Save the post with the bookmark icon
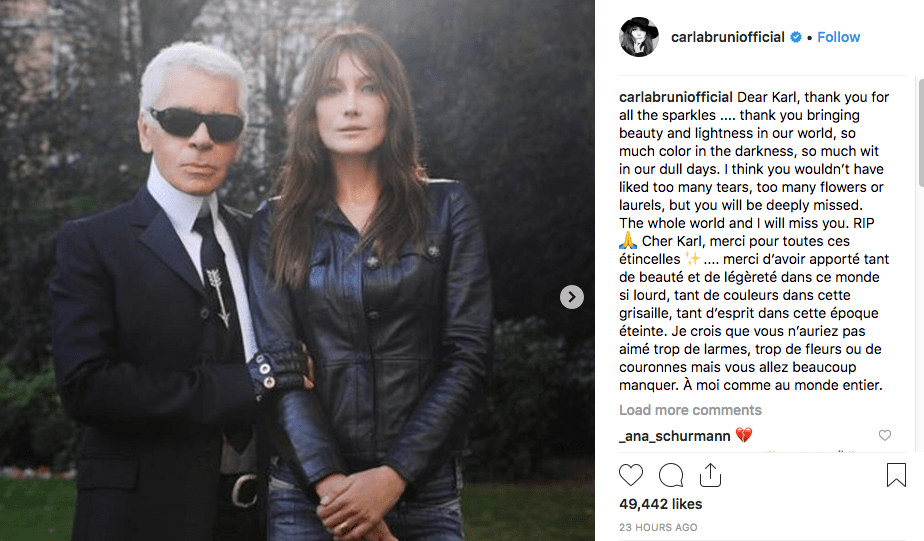 896,474
